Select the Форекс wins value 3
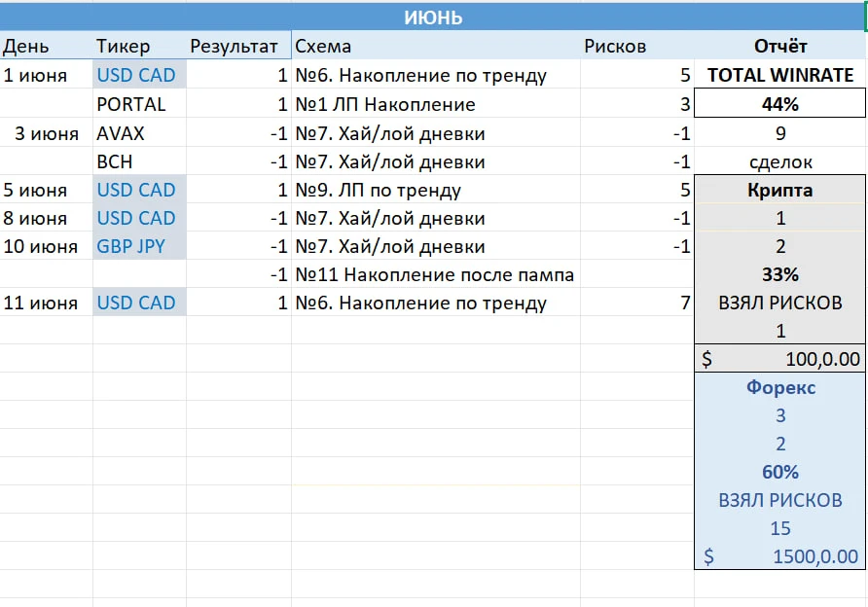This screenshot has height=607, width=868. [780, 415]
